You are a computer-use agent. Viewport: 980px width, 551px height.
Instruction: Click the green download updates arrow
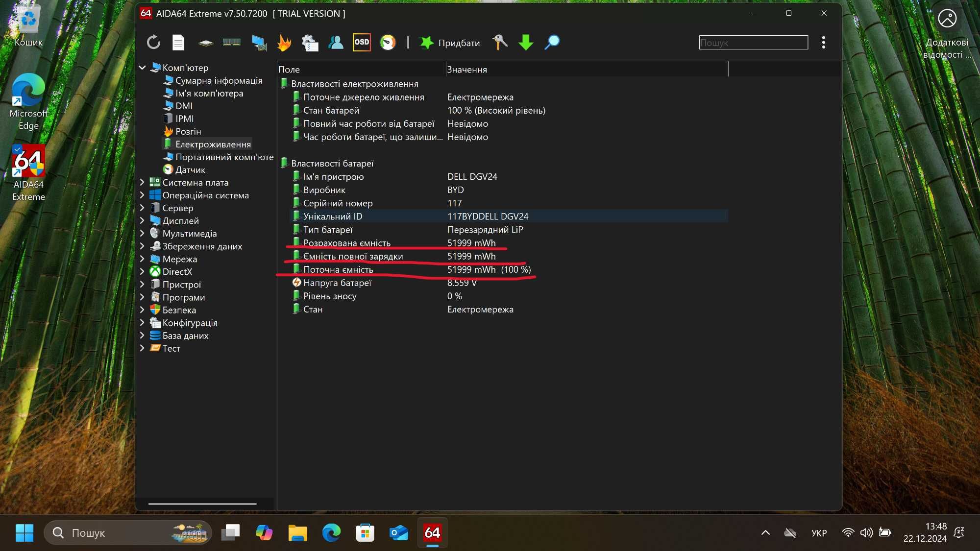(x=526, y=43)
